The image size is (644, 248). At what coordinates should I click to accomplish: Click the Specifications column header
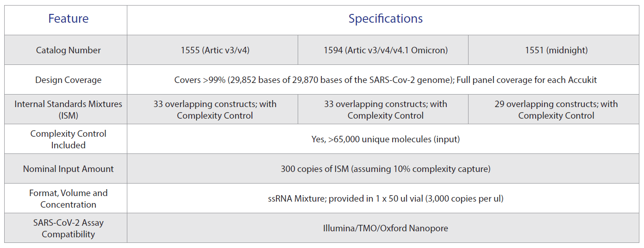click(385, 19)
